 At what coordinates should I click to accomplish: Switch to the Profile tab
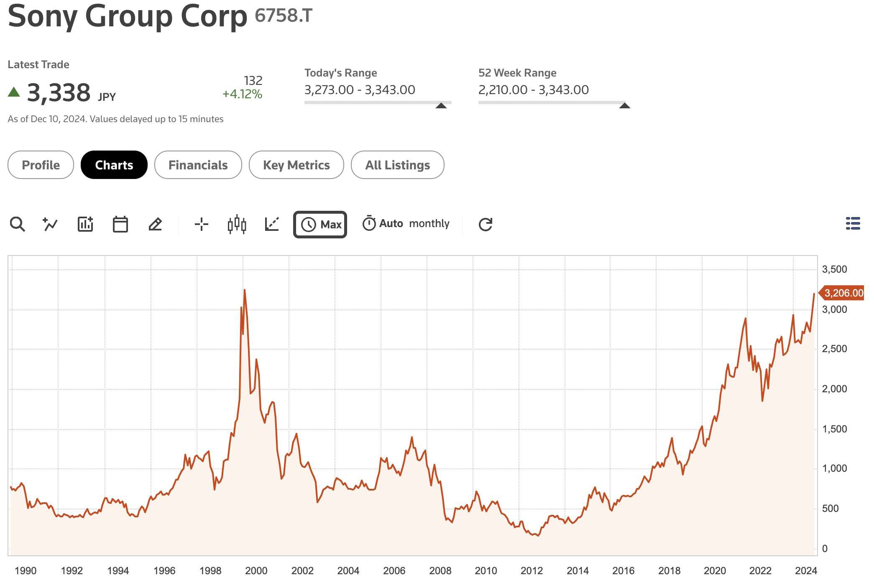point(41,165)
